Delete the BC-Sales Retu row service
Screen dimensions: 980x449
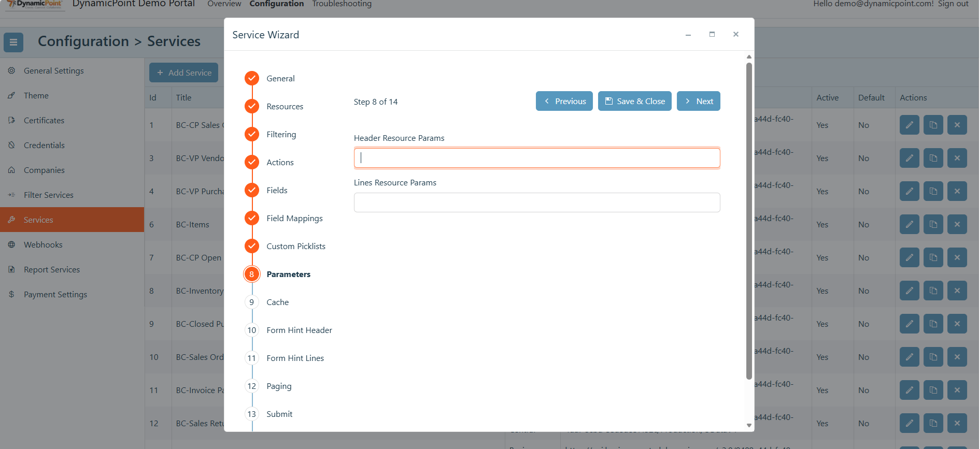[957, 423]
